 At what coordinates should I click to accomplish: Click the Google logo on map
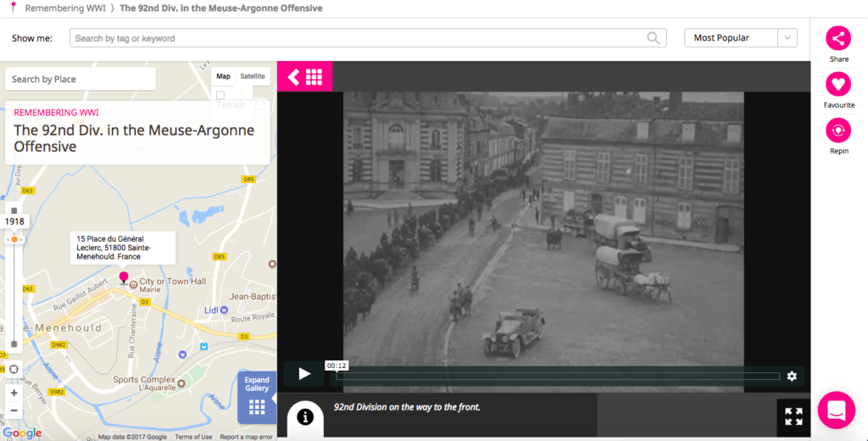(22, 433)
